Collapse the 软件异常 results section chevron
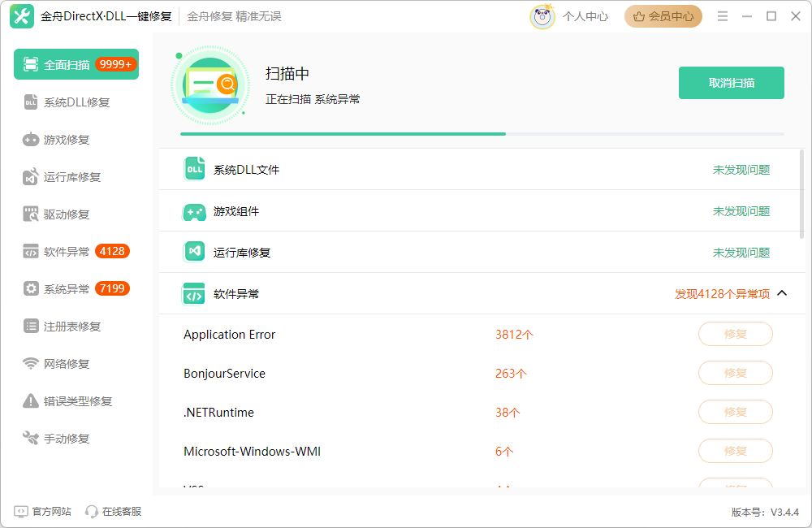The width and height of the screenshot is (812, 528). 782,293
